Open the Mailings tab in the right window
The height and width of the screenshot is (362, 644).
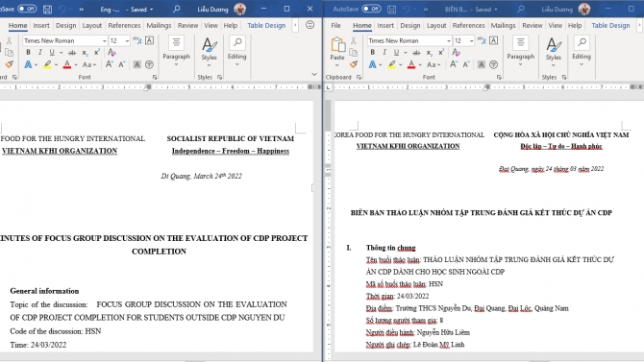503,25
